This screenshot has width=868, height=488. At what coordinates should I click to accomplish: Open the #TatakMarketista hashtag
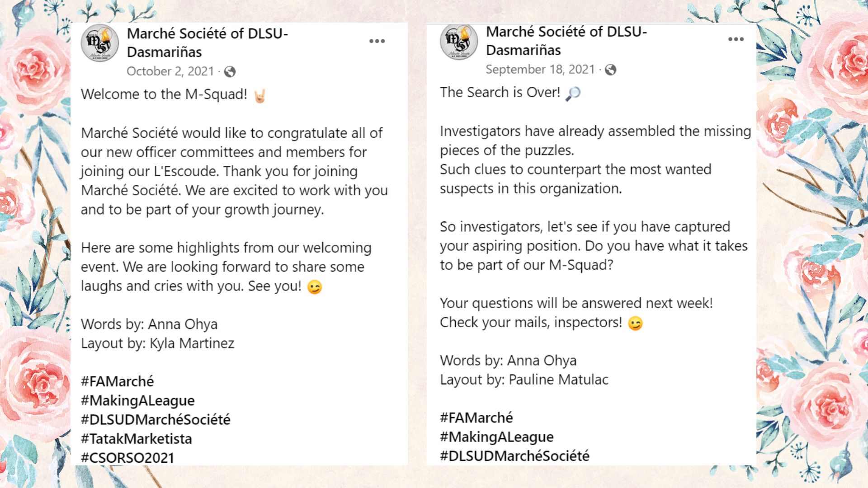[x=136, y=439]
